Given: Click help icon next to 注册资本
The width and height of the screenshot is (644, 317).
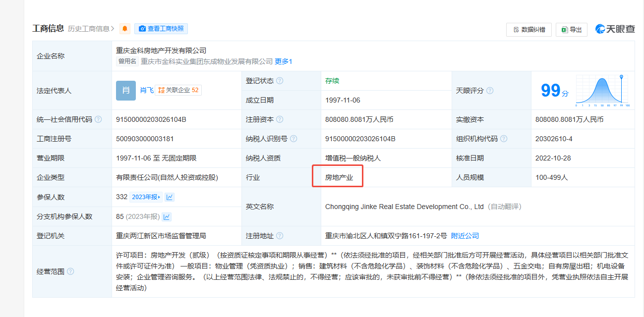Looking at the screenshot, I should (x=280, y=119).
